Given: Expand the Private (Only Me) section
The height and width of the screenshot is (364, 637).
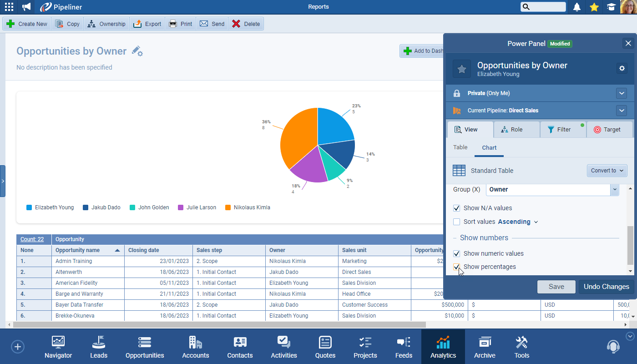Looking at the screenshot, I should (622, 93).
